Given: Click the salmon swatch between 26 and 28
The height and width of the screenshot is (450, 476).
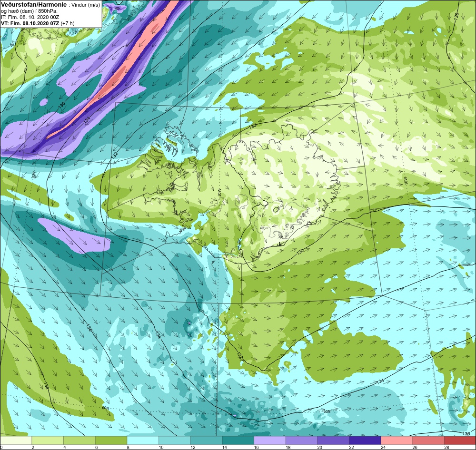Looking at the screenshot, I should pos(428,440).
